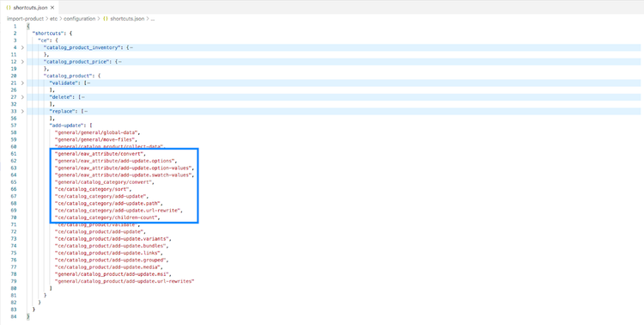This screenshot has height=325, width=644.
Task: Click line number 84 in the gutter
Action: coord(14,316)
